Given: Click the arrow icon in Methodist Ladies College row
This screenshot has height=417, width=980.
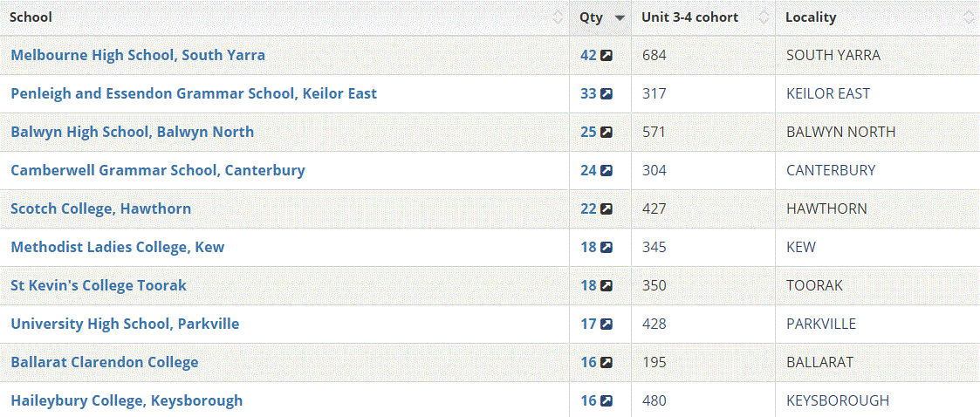Looking at the screenshot, I should (607, 247).
